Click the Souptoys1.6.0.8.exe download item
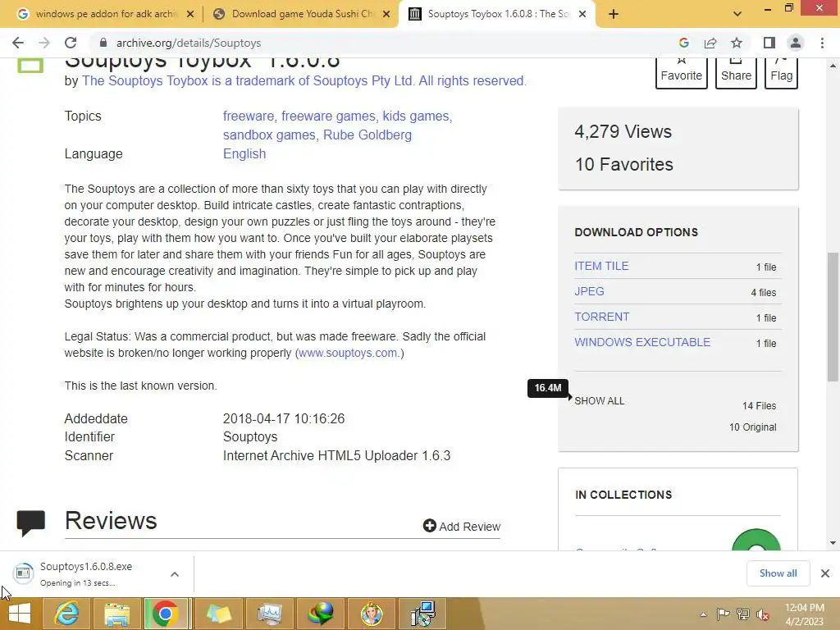 click(x=85, y=573)
